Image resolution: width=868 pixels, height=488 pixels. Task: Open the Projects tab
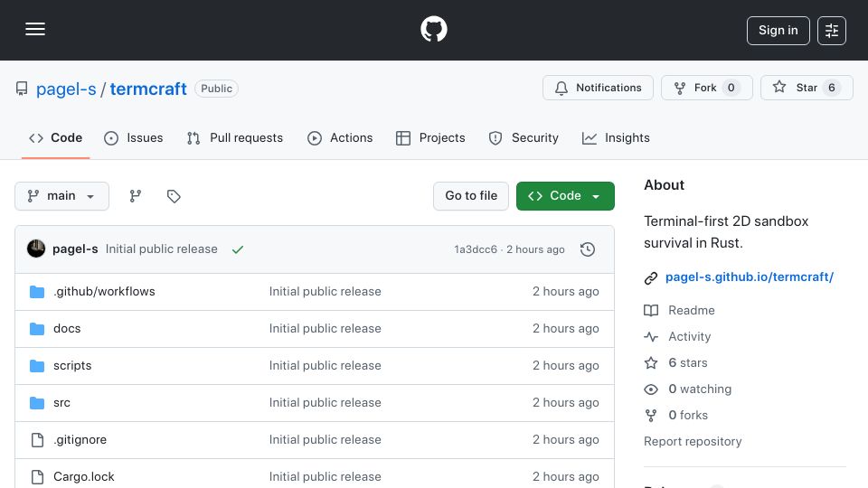430,137
